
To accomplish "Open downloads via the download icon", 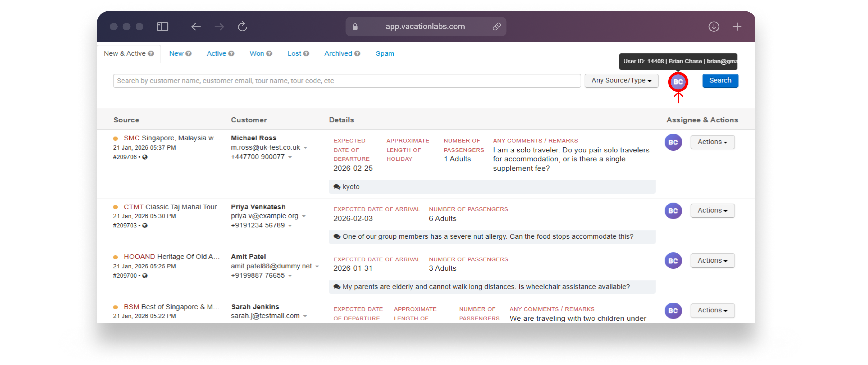I will (x=713, y=27).
